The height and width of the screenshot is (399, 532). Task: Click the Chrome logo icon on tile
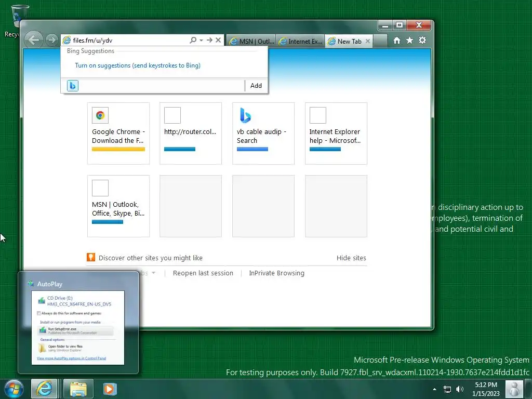pos(100,115)
